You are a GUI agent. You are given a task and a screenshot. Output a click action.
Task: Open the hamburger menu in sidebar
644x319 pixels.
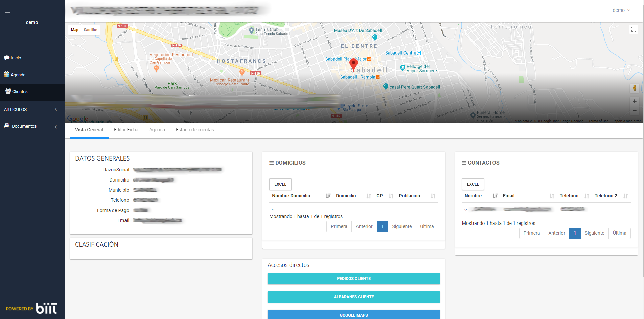pos(7,10)
